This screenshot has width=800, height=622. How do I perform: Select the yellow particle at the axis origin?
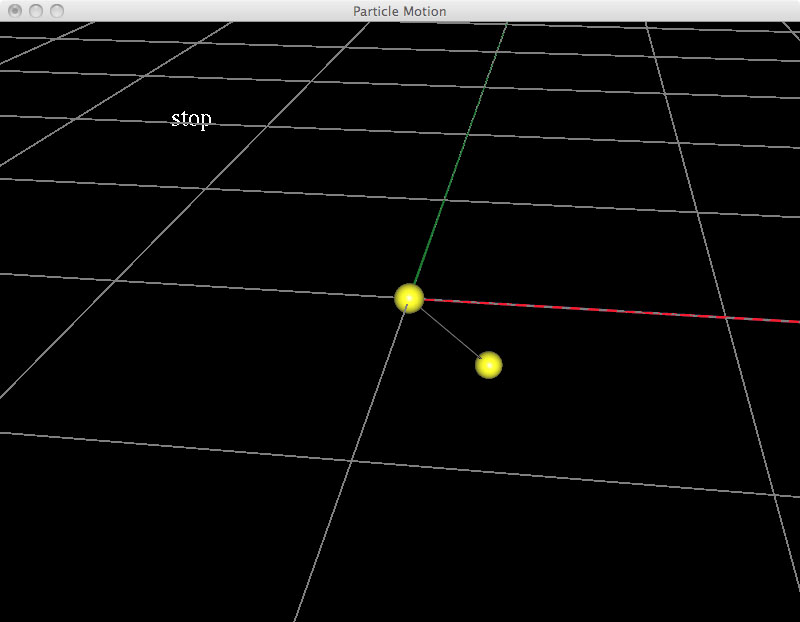point(409,298)
